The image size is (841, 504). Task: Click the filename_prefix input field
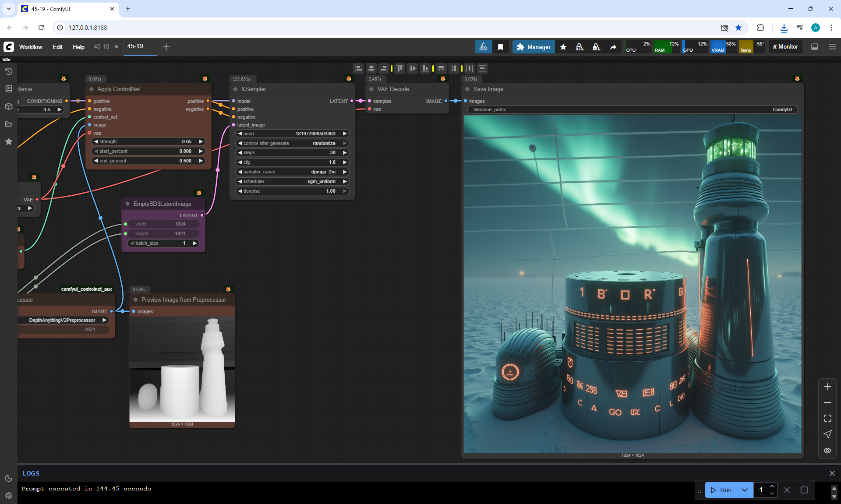point(632,109)
